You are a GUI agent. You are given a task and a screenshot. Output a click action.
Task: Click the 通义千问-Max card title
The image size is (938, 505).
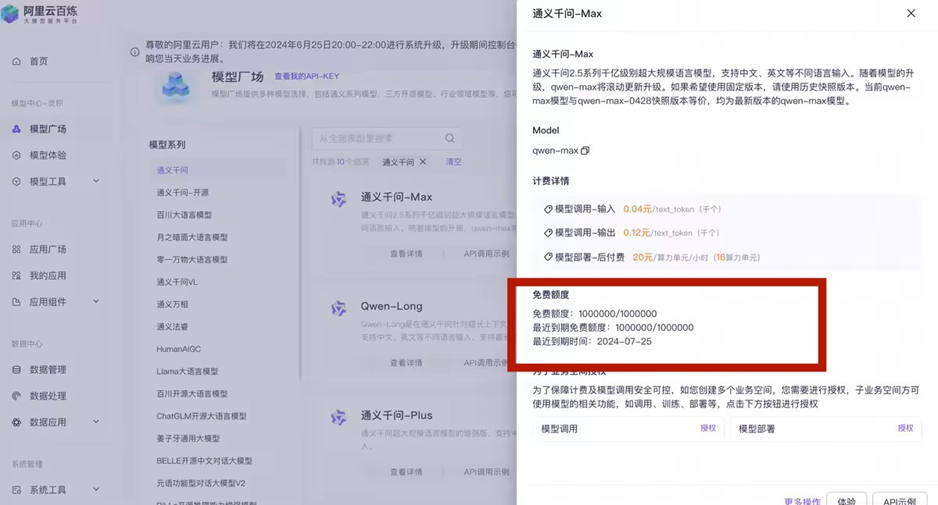click(396, 197)
